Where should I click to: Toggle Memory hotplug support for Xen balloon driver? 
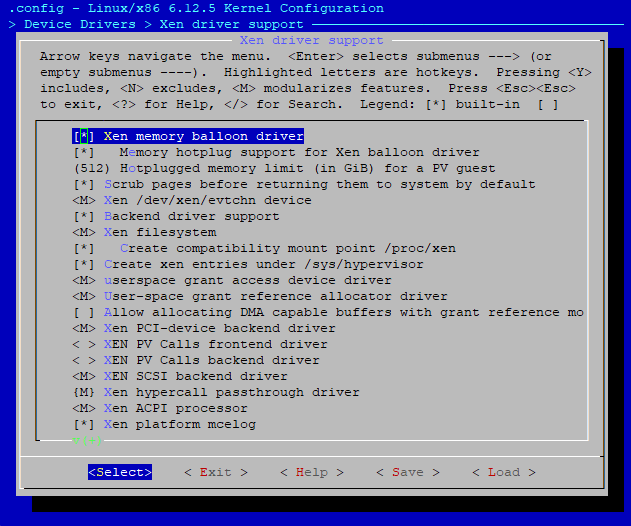coord(84,152)
